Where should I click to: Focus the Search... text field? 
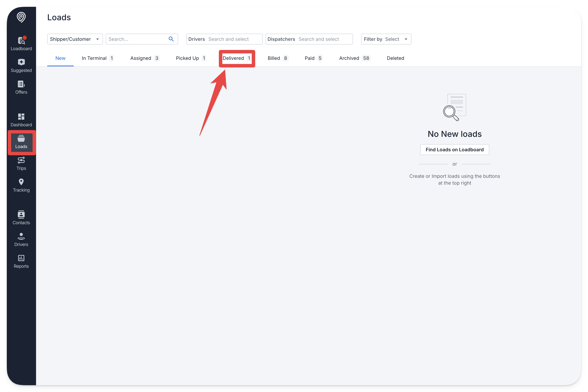(x=142, y=39)
